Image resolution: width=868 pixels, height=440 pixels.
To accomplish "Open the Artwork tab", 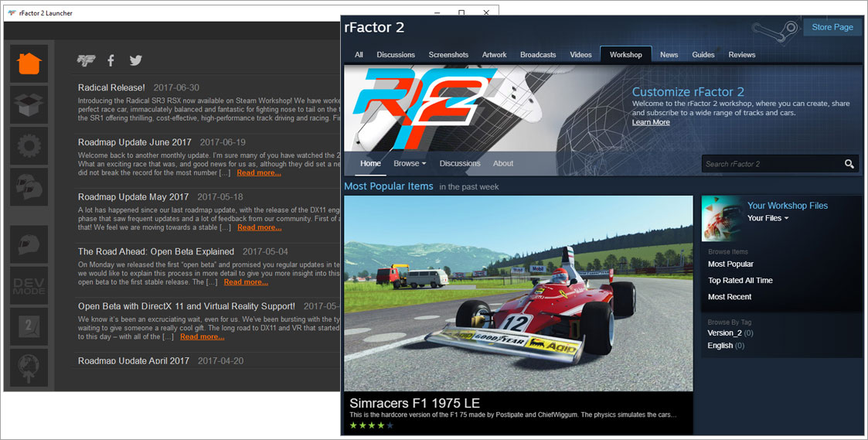I will click(495, 55).
